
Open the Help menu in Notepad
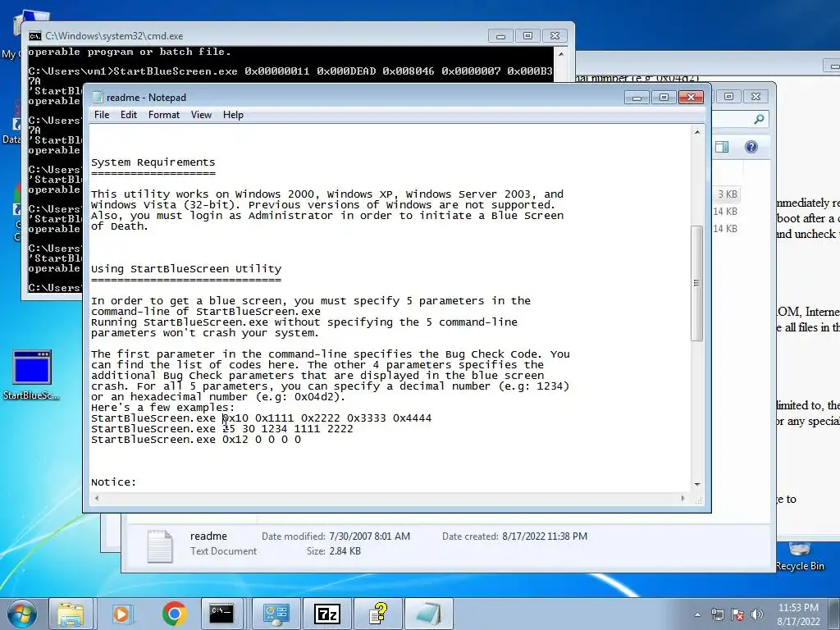(x=233, y=115)
